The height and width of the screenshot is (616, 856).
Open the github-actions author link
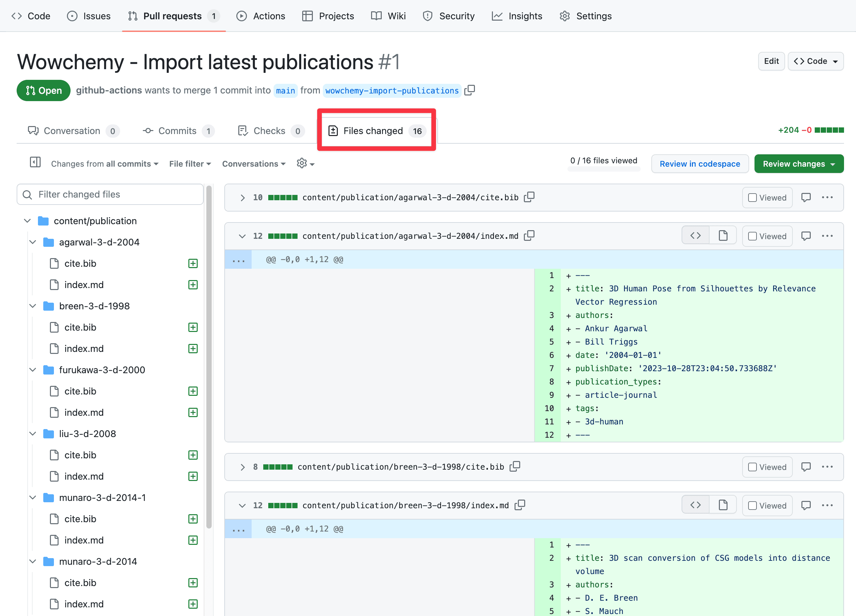(x=109, y=90)
